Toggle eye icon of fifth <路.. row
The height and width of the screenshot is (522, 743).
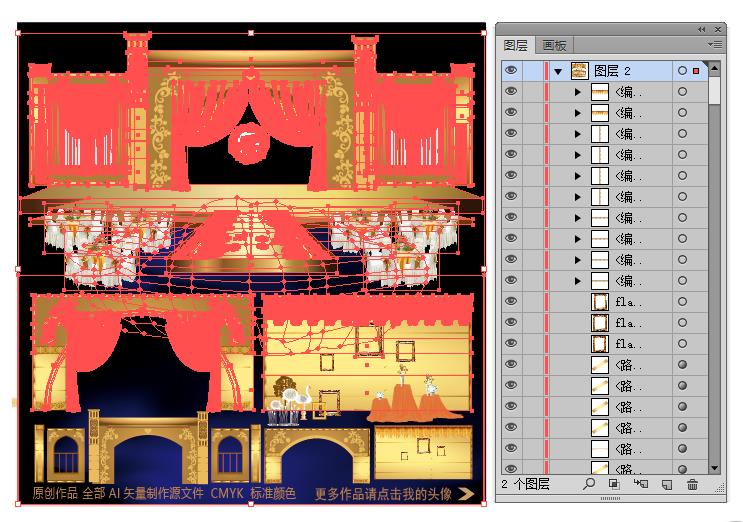click(x=511, y=448)
